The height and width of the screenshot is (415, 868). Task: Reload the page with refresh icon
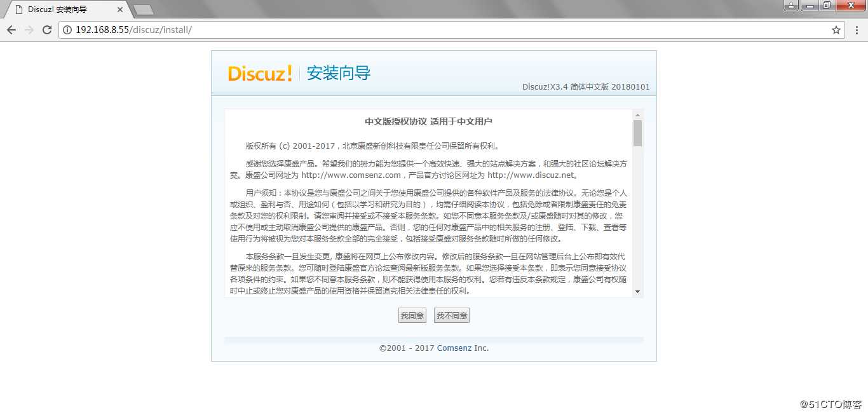47,30
